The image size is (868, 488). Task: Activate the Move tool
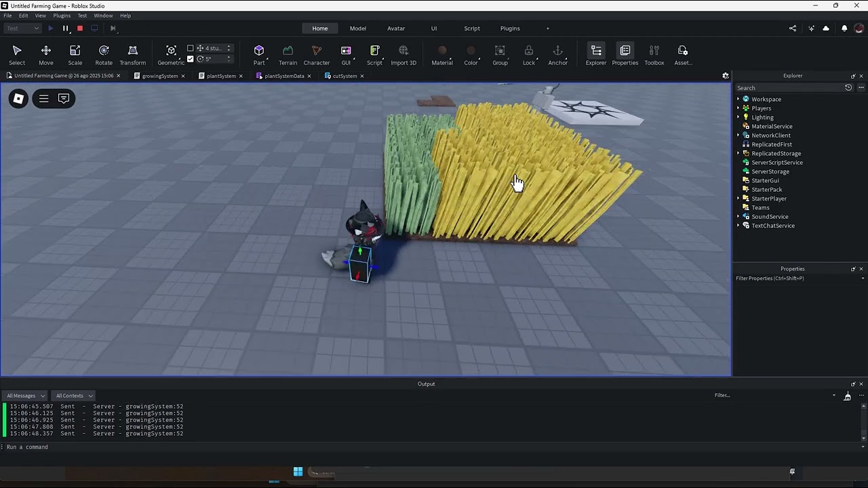coord(46,54)
